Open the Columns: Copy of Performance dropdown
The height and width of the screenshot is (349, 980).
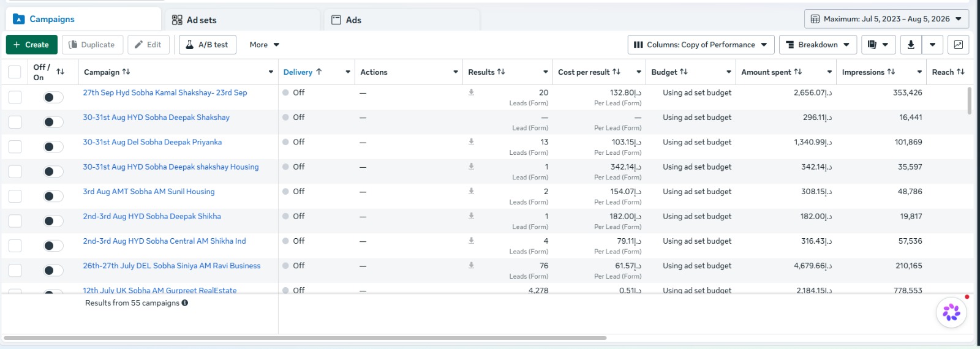point(701,45)
